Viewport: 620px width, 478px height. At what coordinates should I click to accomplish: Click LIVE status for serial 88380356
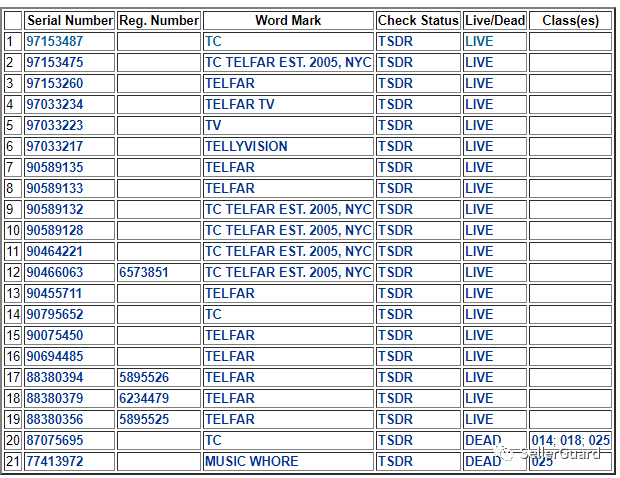coord(479,419)
